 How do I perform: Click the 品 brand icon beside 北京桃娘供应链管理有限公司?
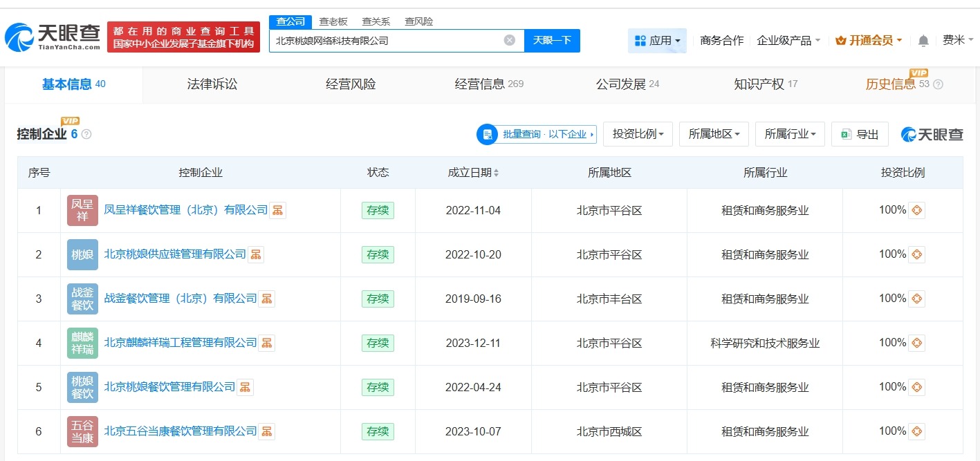pyautogui.click(x=255, y=254)
